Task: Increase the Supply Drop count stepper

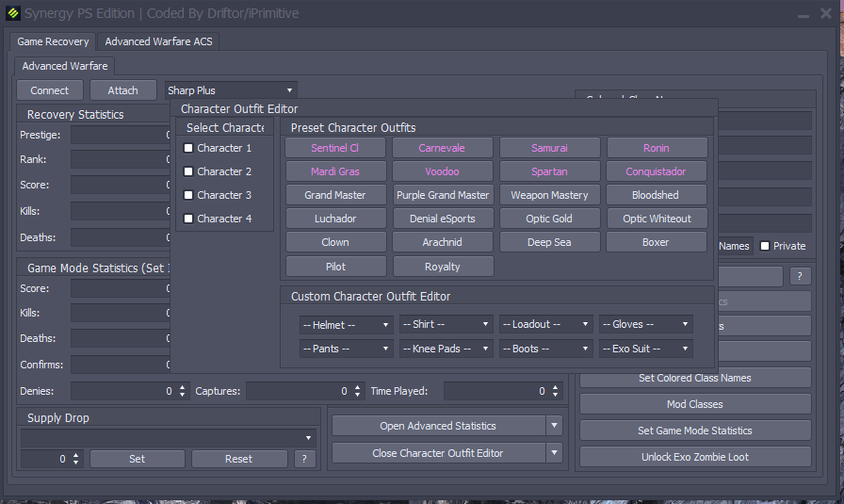Action: 76,455
